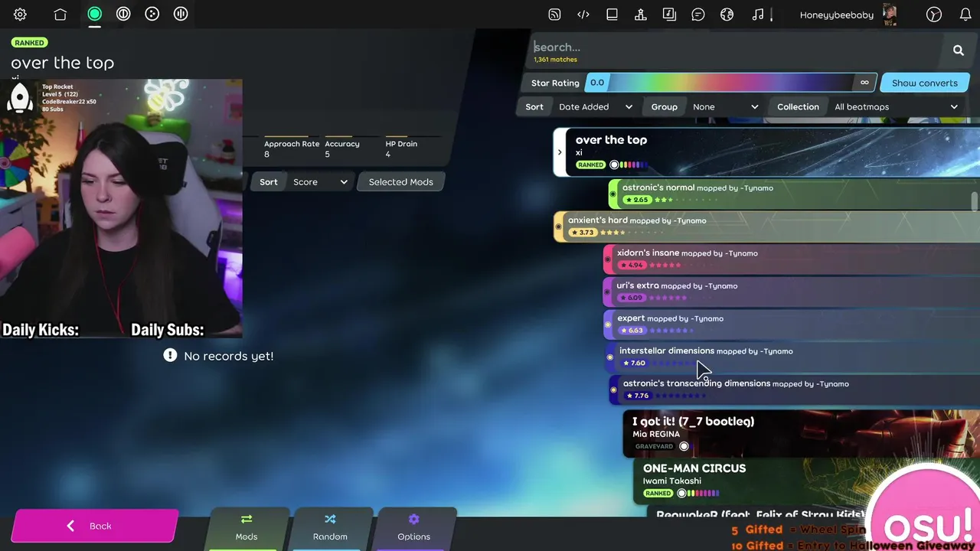The width and height of the screenshot is (980, 551).
Task: Click the user avatar in the toolbar
Action: coord(890,15)
